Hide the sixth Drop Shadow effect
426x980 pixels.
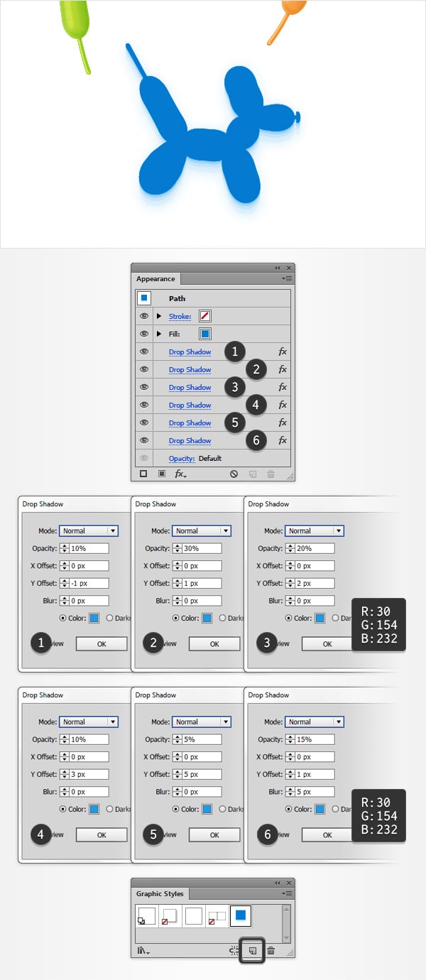pos(144,440)
